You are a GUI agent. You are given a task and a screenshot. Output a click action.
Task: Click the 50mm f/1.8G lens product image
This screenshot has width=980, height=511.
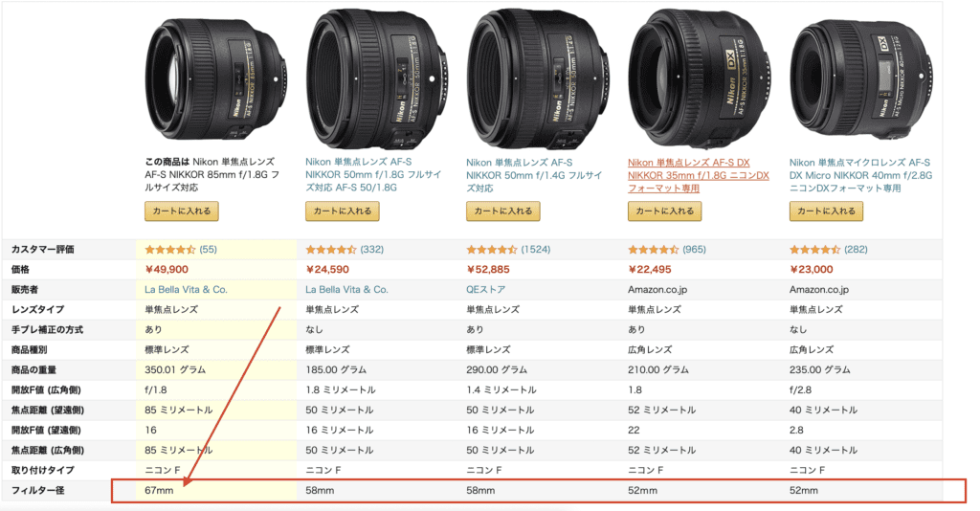point(377,78)
